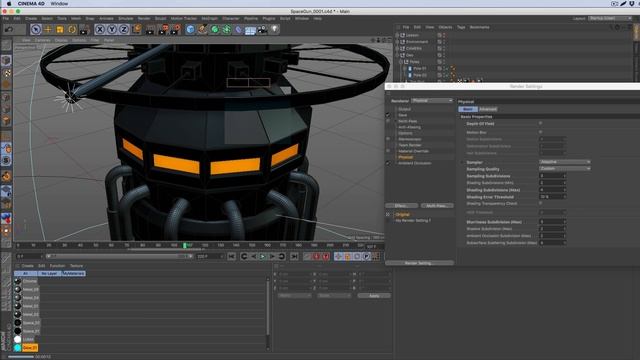Click the Apply button in Coordinates panel
The height and width of the screenshot is (360, 640).
point(374,296)
